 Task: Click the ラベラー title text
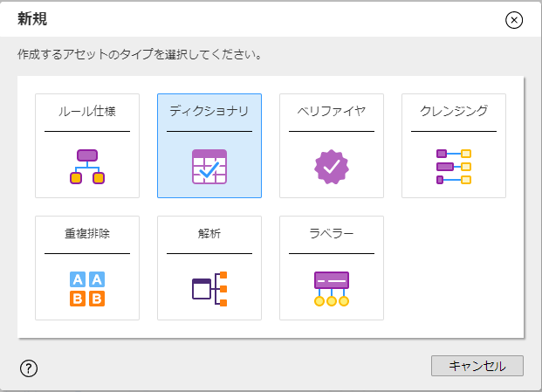[x=332, y=234]
